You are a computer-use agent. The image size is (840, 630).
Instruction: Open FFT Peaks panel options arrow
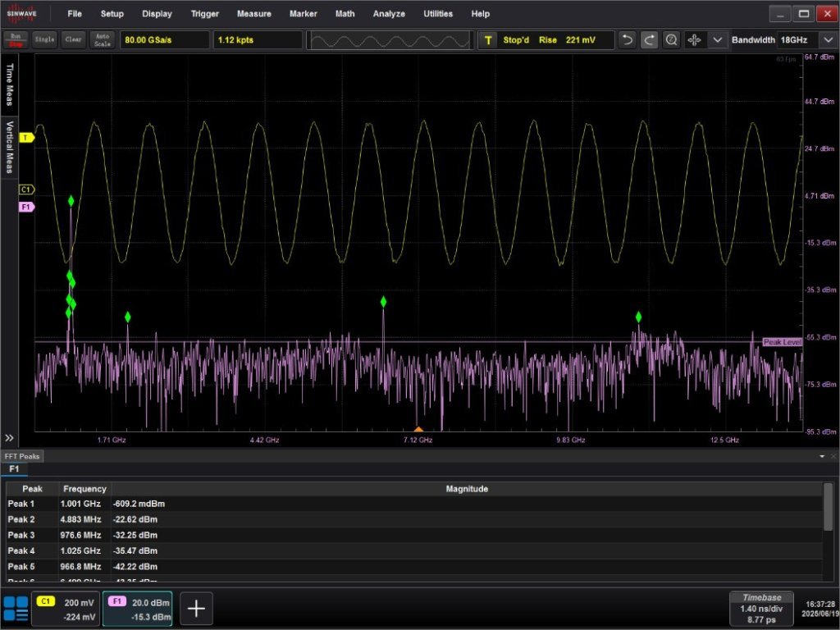pos(822,456)
